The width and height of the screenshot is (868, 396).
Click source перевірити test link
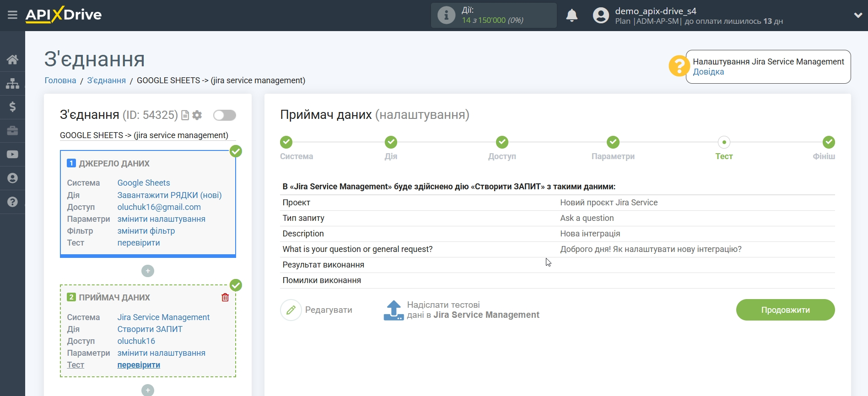tap(139, 243)
